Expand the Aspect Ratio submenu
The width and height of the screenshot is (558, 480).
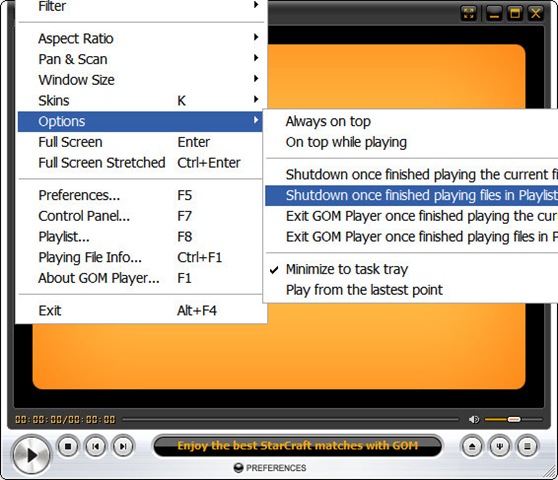pos(141,38)
